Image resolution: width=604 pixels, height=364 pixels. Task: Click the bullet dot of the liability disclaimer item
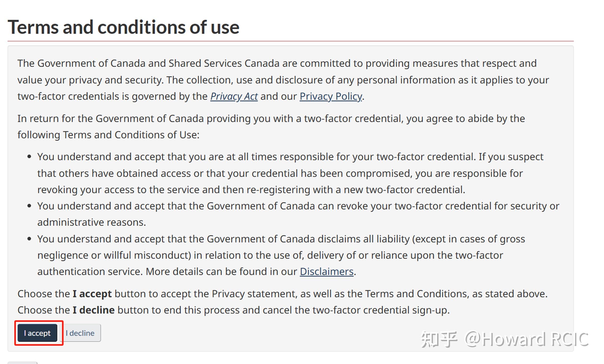point(29,239)
